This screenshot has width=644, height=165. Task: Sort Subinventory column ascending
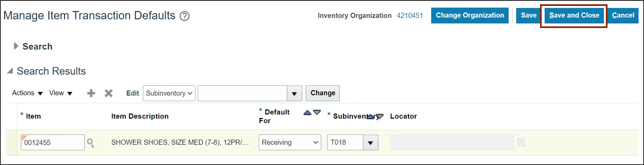tap(370, 117)
